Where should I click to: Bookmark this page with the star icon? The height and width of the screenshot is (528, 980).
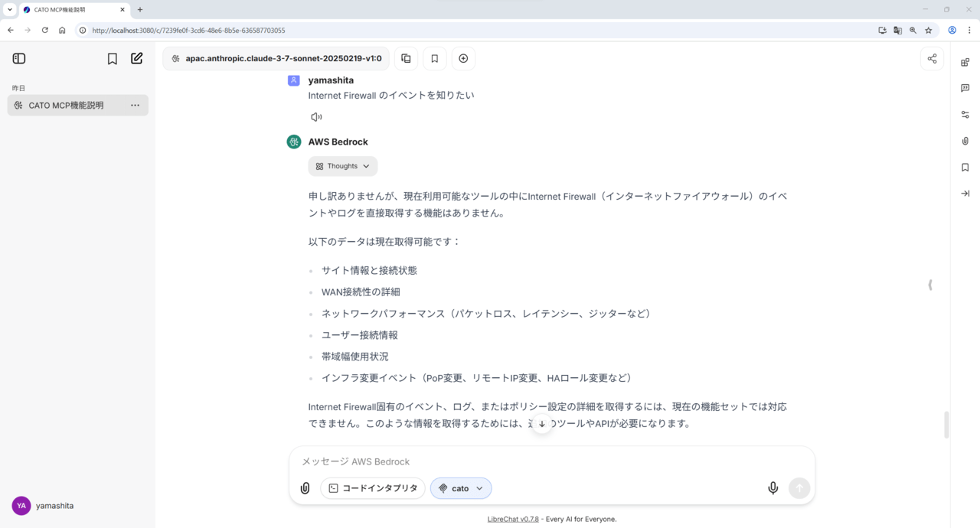point(929,31)
